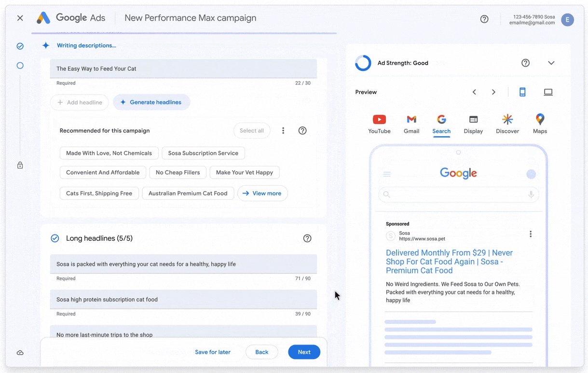588x373 pixels.
Task: Switch preview to desktop device
Action: click(x=548, y=92)
